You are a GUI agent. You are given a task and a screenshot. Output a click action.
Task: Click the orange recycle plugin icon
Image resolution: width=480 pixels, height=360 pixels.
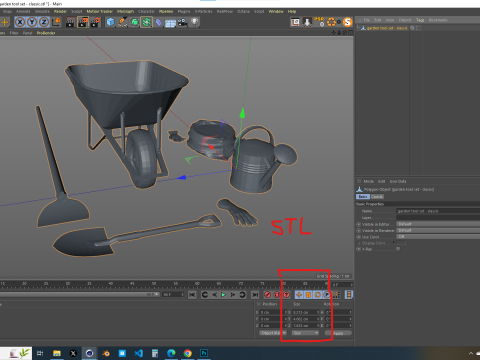pyautogui.click(x=331, y=22)
